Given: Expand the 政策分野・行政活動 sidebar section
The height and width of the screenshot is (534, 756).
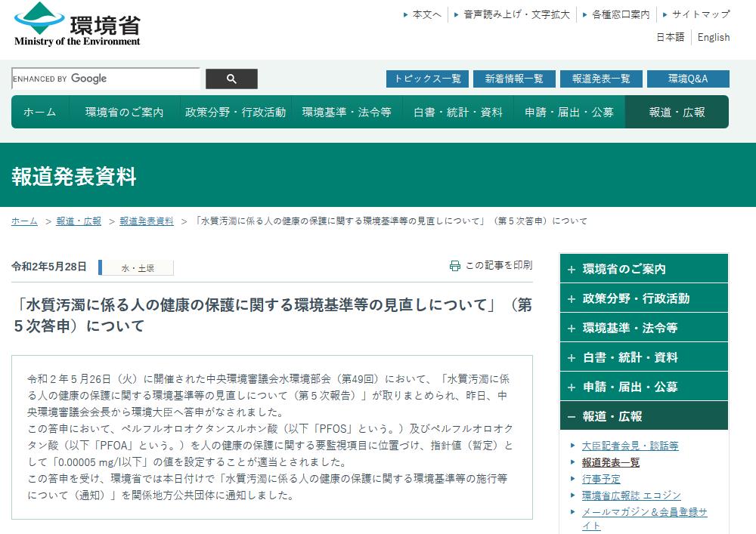Looking at the screenshot, I should [643, 298].
